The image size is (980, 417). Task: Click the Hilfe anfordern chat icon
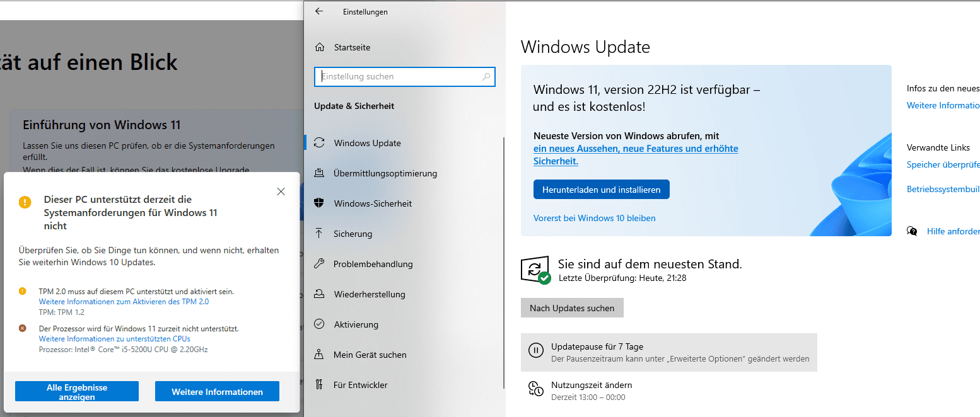(912, 231)
